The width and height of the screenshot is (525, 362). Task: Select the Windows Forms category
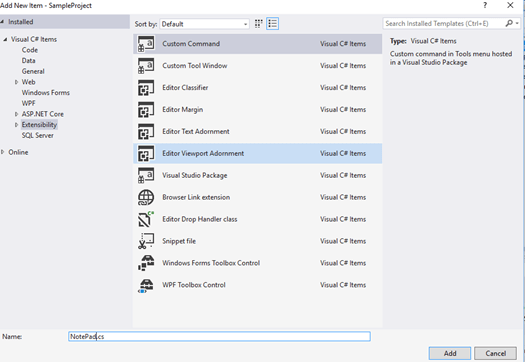(46, 93)
